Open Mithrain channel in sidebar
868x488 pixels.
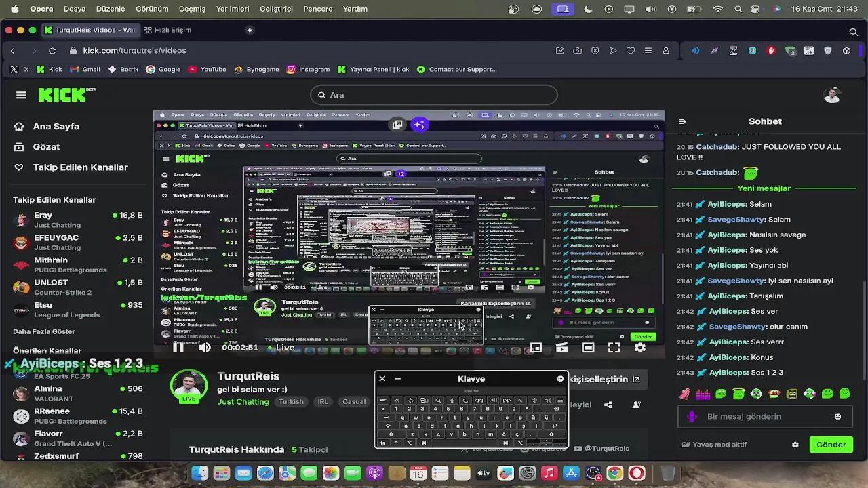pos(78,265)
